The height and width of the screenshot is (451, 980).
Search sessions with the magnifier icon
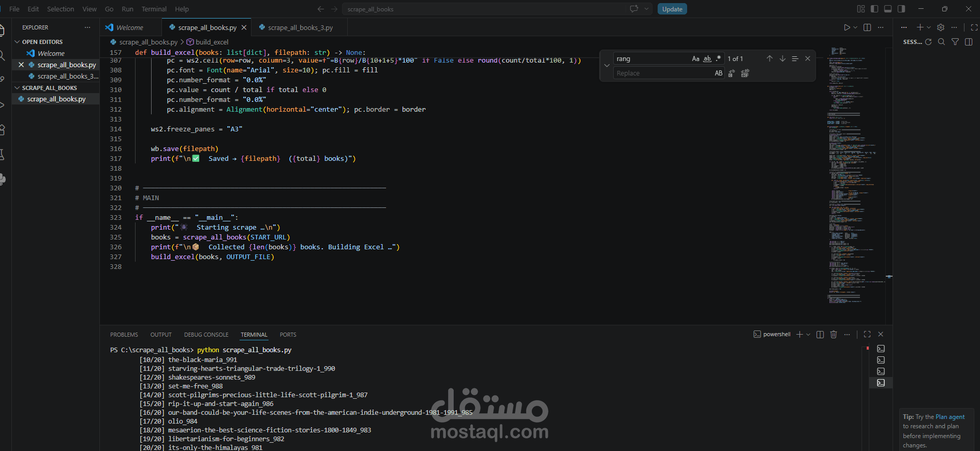(x=942, y=42)
